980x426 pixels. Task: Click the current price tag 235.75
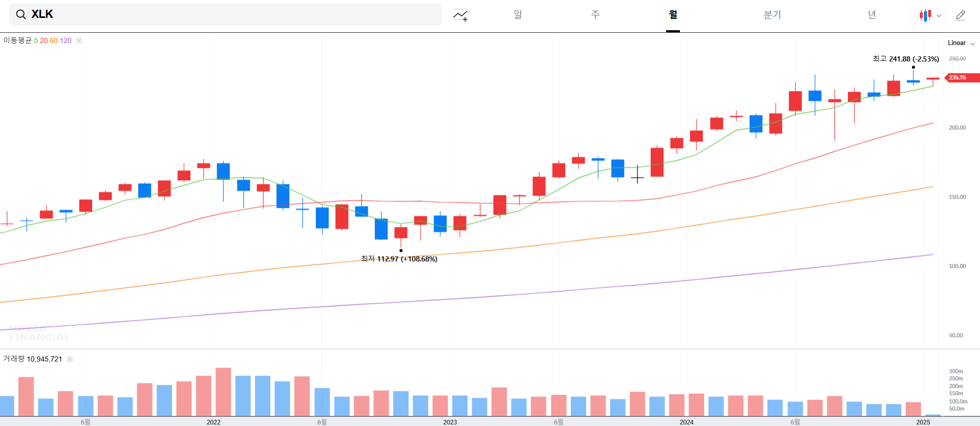pyautogui.click(x=962, y=78)
